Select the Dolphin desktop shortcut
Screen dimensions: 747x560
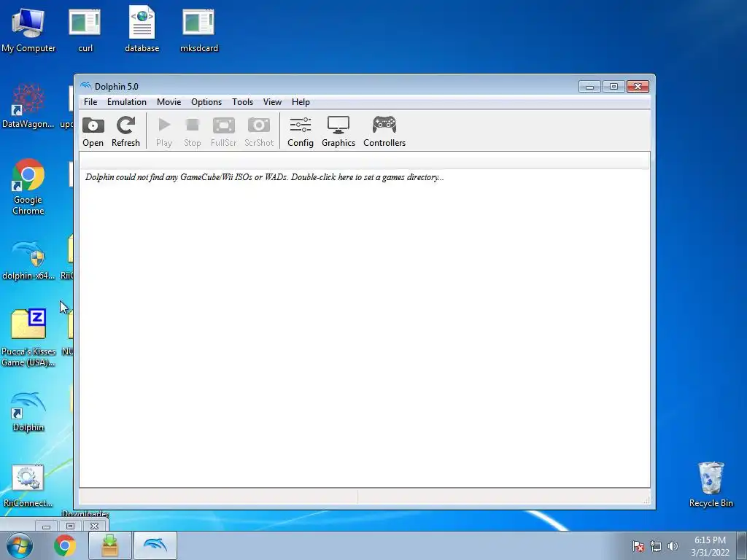coord(28,411)
